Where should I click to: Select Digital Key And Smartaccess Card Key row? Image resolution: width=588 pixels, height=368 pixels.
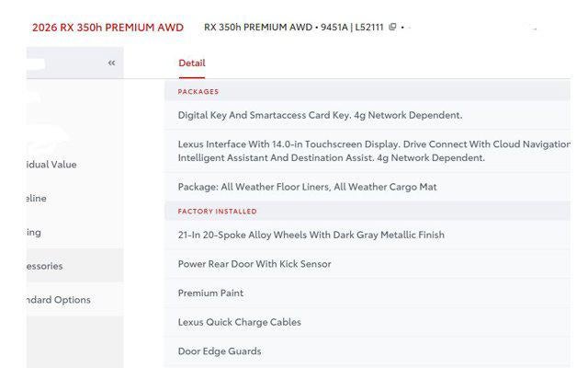tap(320, 116)
